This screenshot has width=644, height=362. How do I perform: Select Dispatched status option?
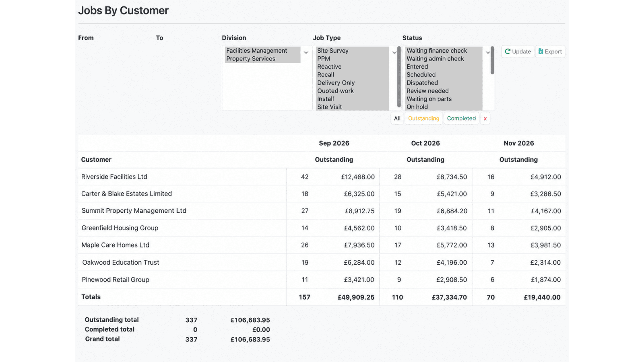[444, 83]
